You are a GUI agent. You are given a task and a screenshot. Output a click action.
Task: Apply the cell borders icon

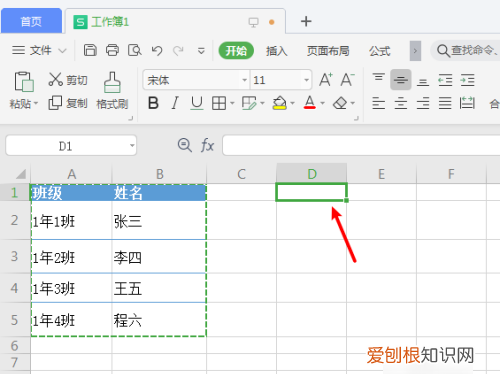(219, 103)
